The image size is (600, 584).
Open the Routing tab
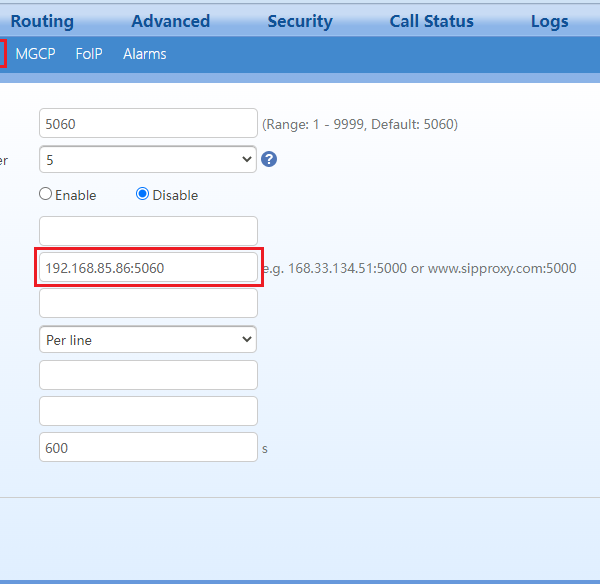point(42,21)
